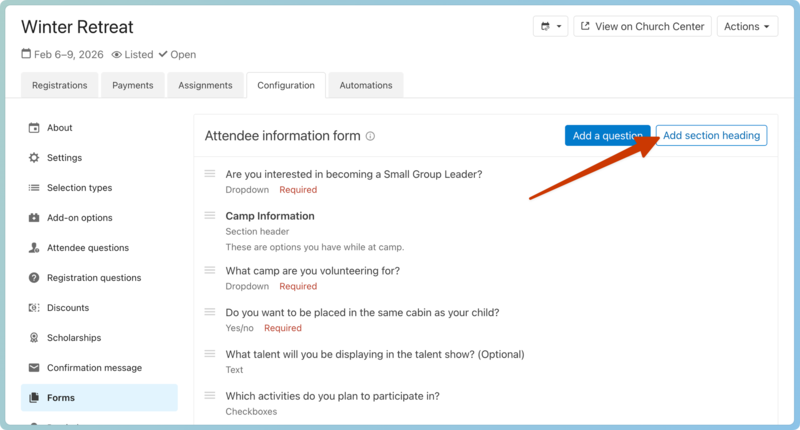The width and height of the screenshot is (800, 430).
Task: Open the talent show question item
Action: tap(374, 354)
